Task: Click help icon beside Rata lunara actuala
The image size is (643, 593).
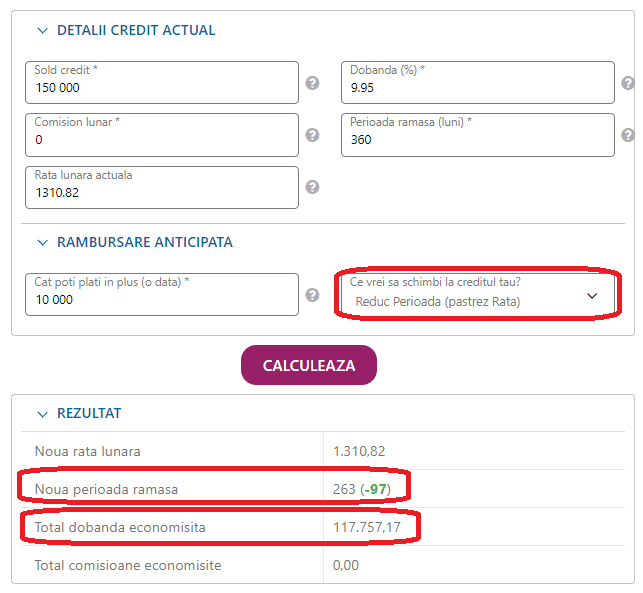Action: pyautogui.click(x=312, y=187)
